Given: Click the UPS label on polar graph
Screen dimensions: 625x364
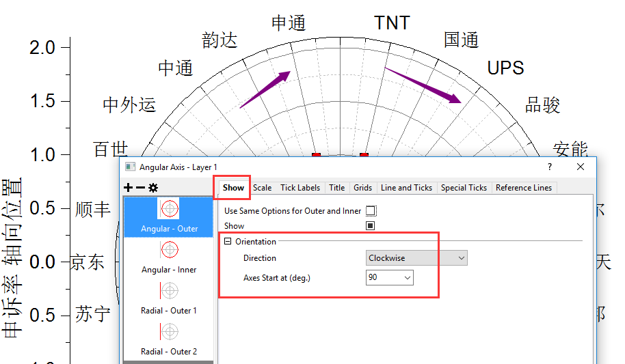Looking at the screenshot, I should pyautogui.click(x=505, y=68).
